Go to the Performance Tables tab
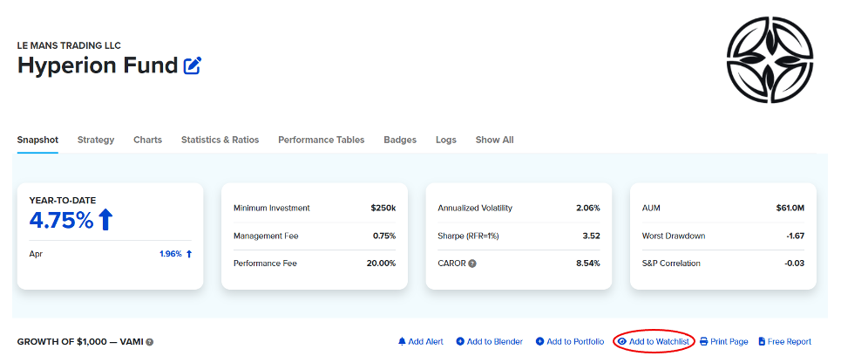 321,140
